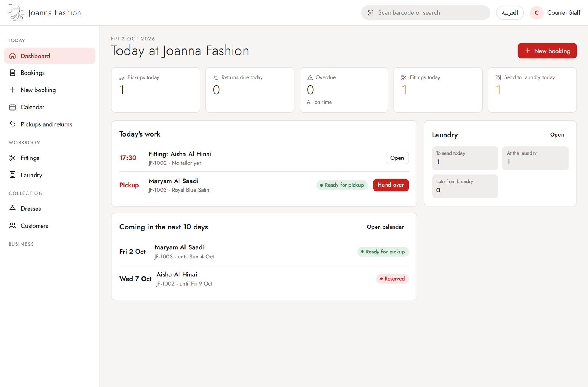This screenshot has width=588, height=387.
Task: Click the JF-1003 Royal Blue Satin text
Action: (179, 190)
